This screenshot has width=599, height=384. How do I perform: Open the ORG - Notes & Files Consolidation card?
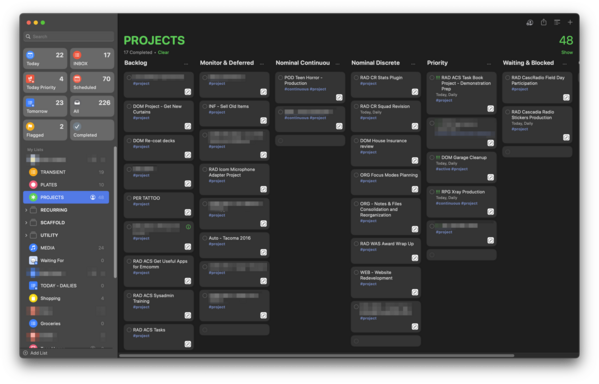386,217
